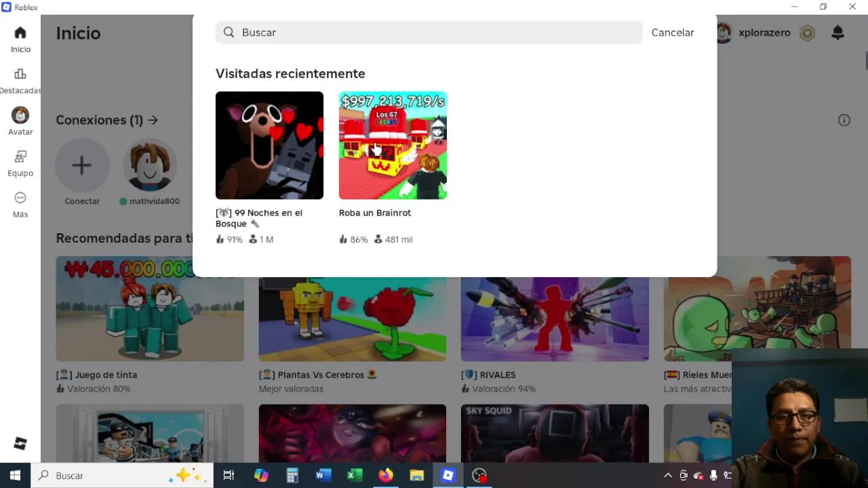Click the 99 Noches en el Bosque title
Screen dimensions: 868x488
(259, 218)
